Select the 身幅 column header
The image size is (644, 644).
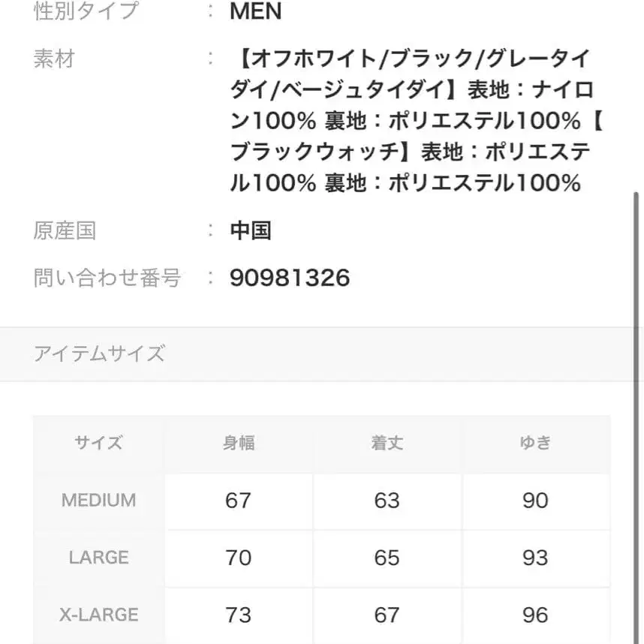point(239,443)
